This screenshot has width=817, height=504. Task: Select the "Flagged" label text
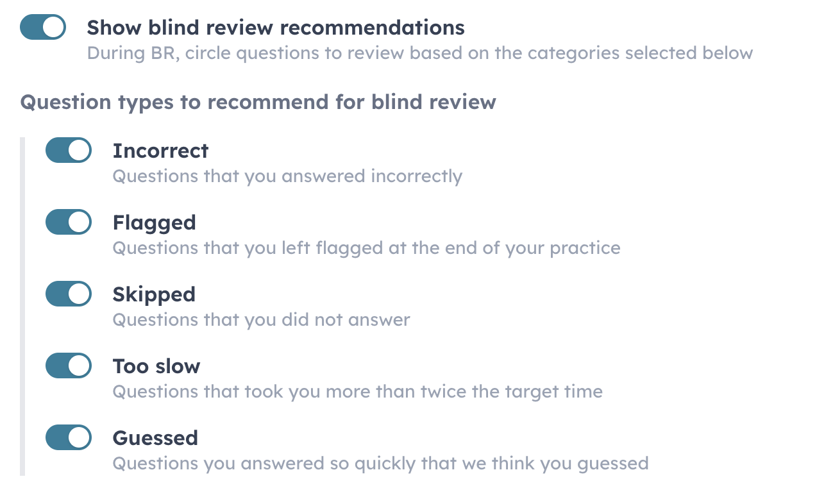(154, 223)
